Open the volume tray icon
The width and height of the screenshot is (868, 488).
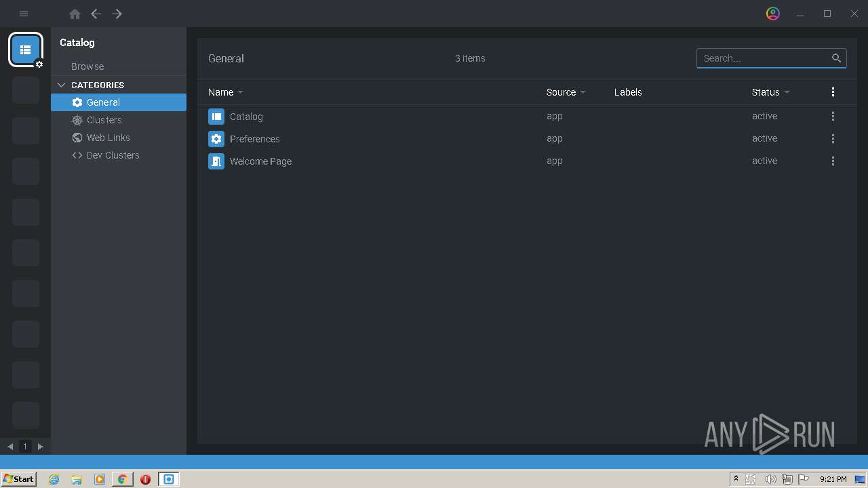click(x=770, y=479)
